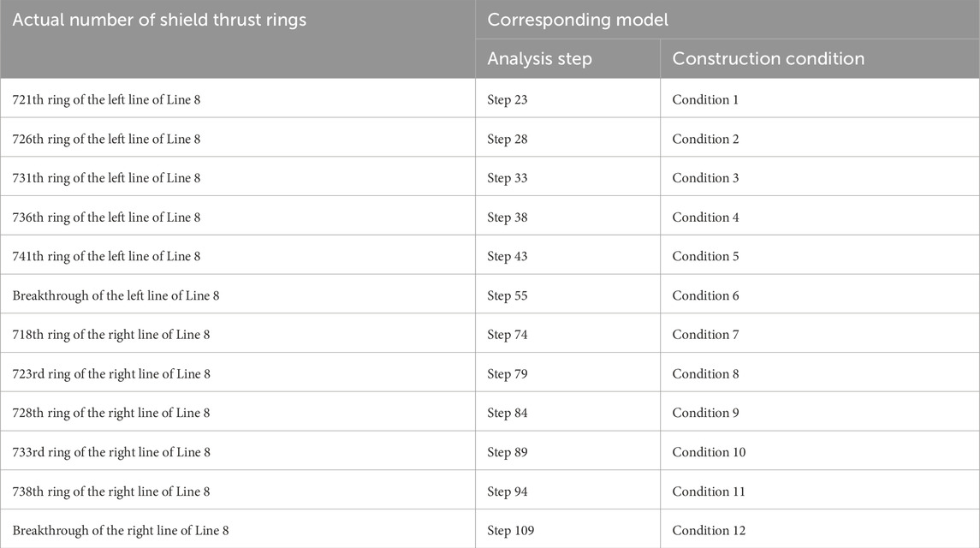Select the 'Condition 8' cell
The width and height of the screenshot is (980, 548).
tap(820, 372)
